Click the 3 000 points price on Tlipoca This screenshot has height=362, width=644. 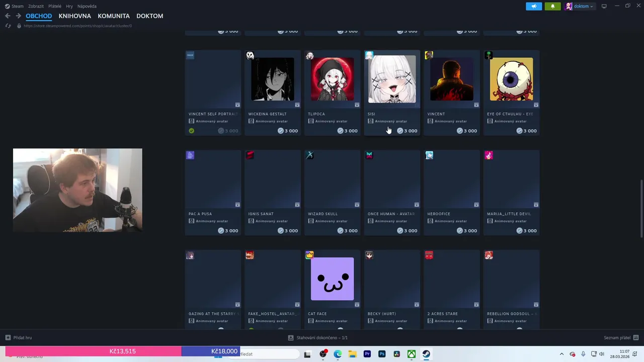pyautogui.click(x=347, y=131)
